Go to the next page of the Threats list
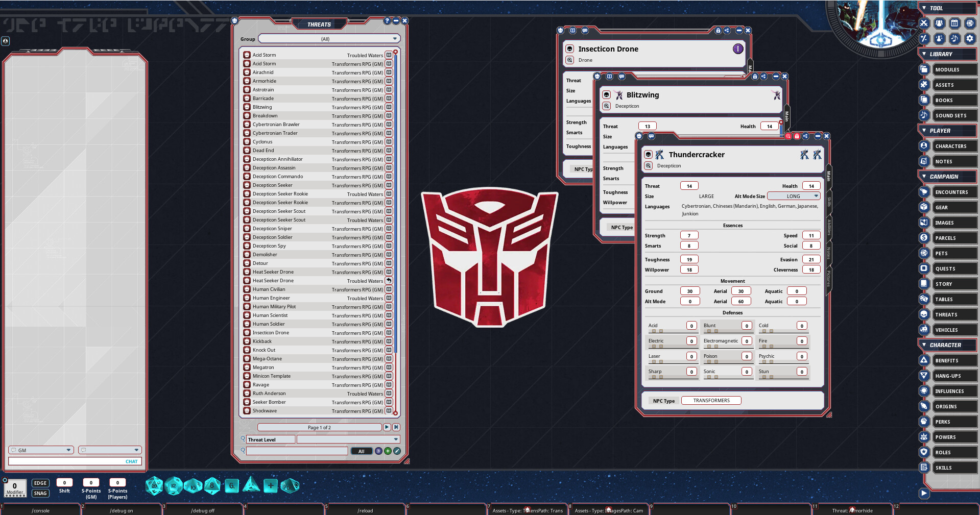Screen dimensions: 980x515 pyautogui.click(x=387, y=427)
